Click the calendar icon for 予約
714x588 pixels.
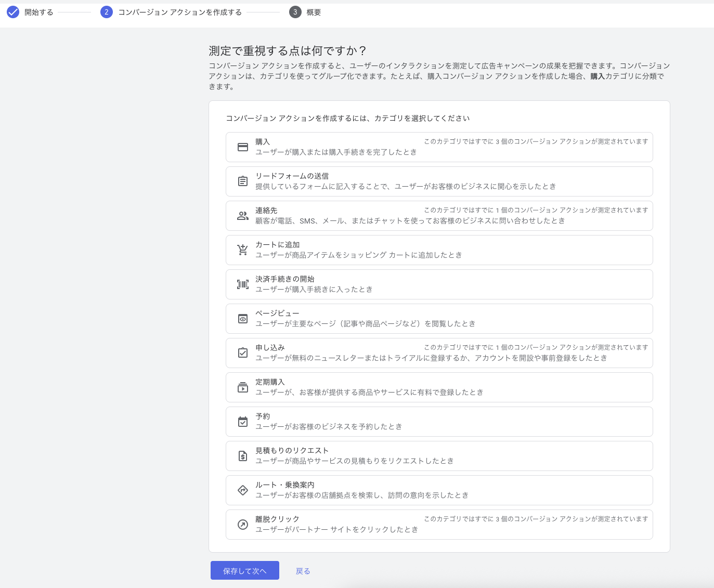[x=243, y=422]
